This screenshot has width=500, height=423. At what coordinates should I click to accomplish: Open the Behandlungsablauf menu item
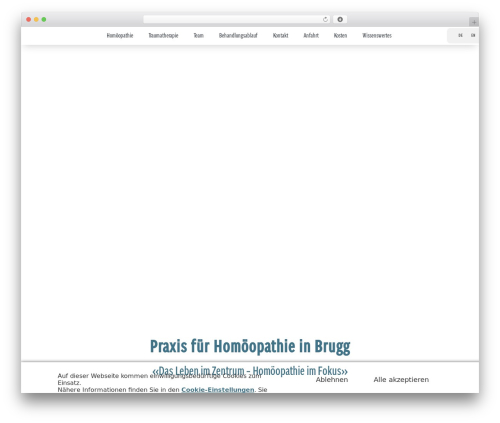click(238, 35)
